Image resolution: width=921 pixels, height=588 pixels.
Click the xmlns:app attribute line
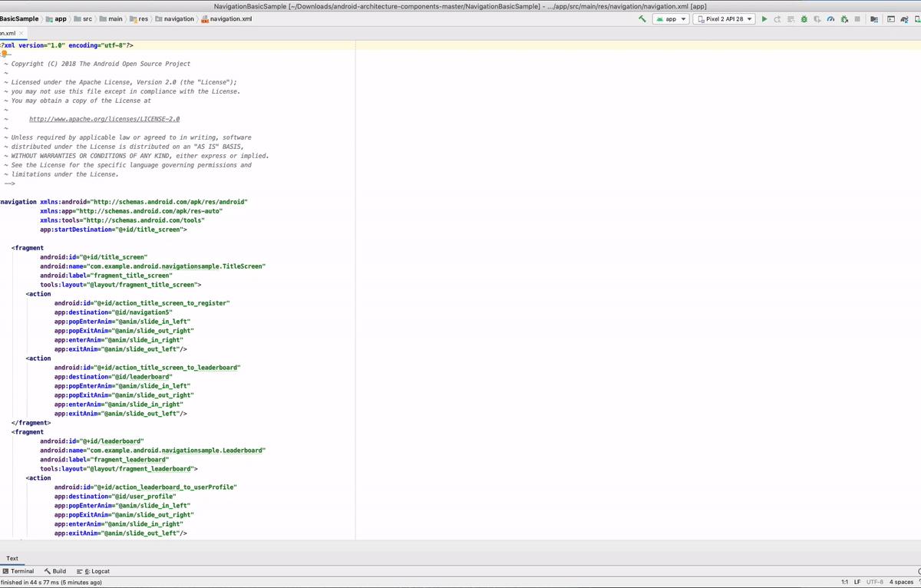131,211
